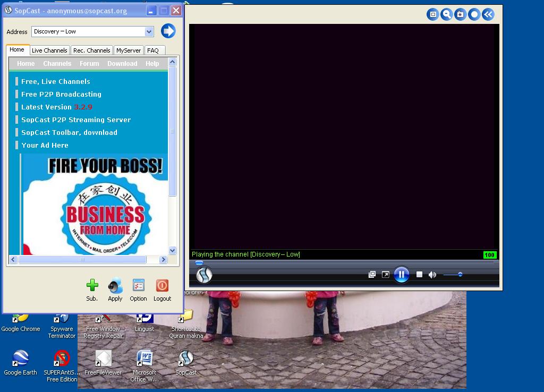Viewport: 544px width, 392px height.
Task: Click the horizontal scroll right arrow
Action: tap(163, 259)
